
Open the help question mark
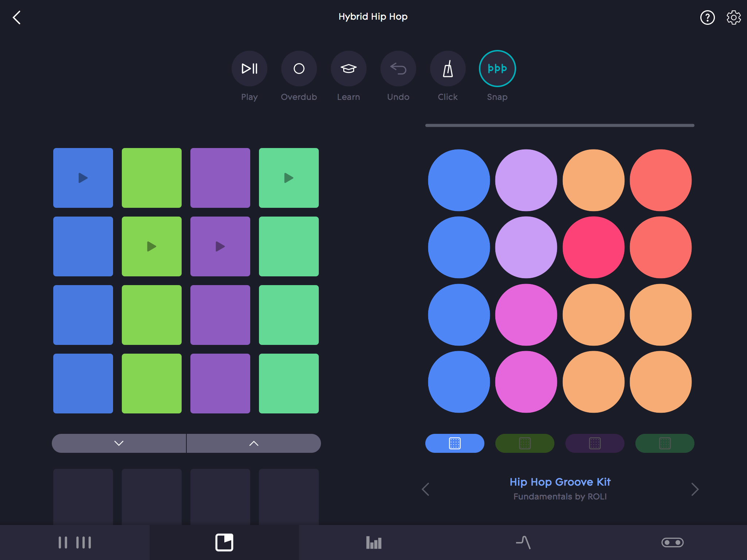tap(707, 17)
